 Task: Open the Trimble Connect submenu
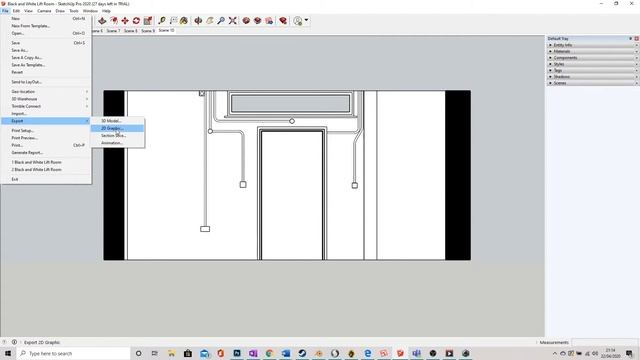(46, 107)
